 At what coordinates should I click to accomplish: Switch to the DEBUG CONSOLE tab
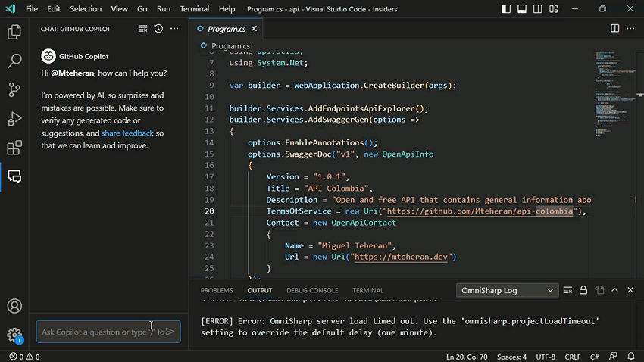(313, 290)
